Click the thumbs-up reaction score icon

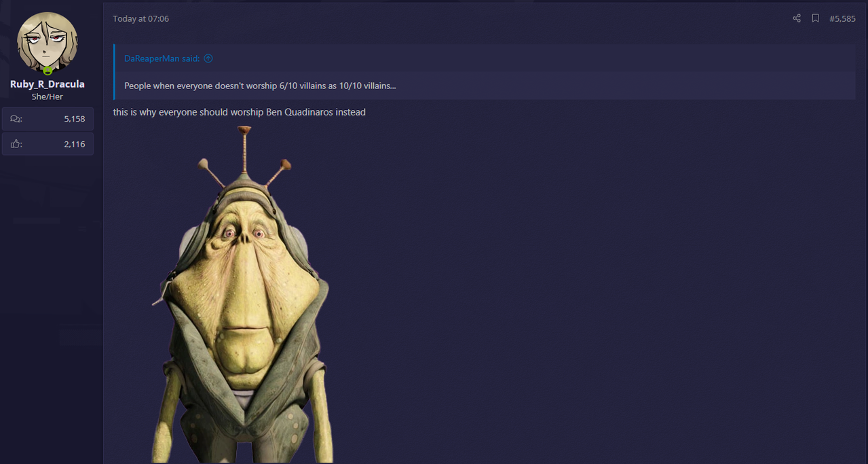[x=16, y=144]
